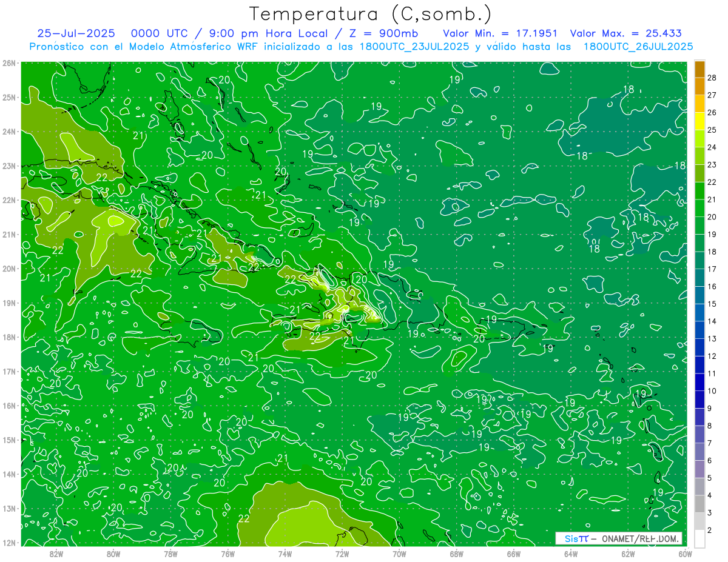Click the "60W" longitude axis label

point(686,553)
